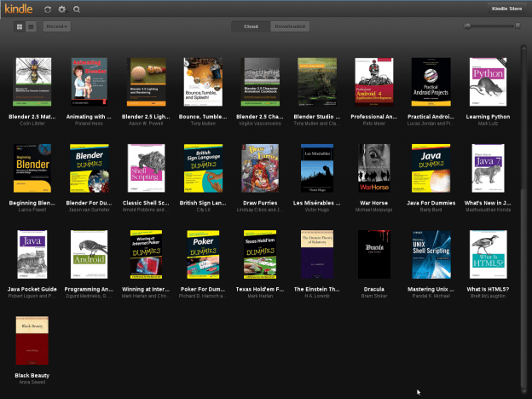Open the settings gear icon

pos(61,9)
